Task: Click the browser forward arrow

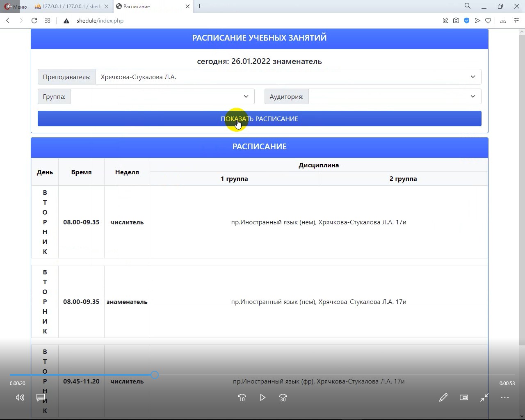Action: [x=21, y=21]
